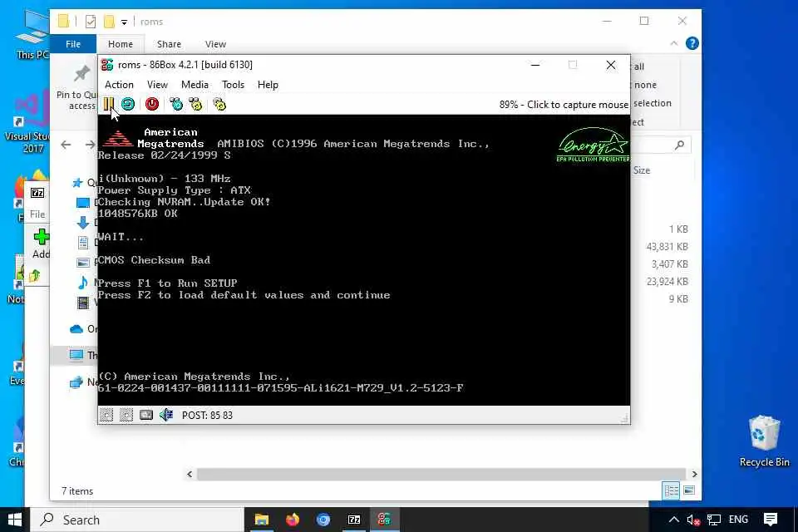Screen dimensions: 798x532
Task: Switch to Home tab in Explorer
Action: [x=121, y=44]
